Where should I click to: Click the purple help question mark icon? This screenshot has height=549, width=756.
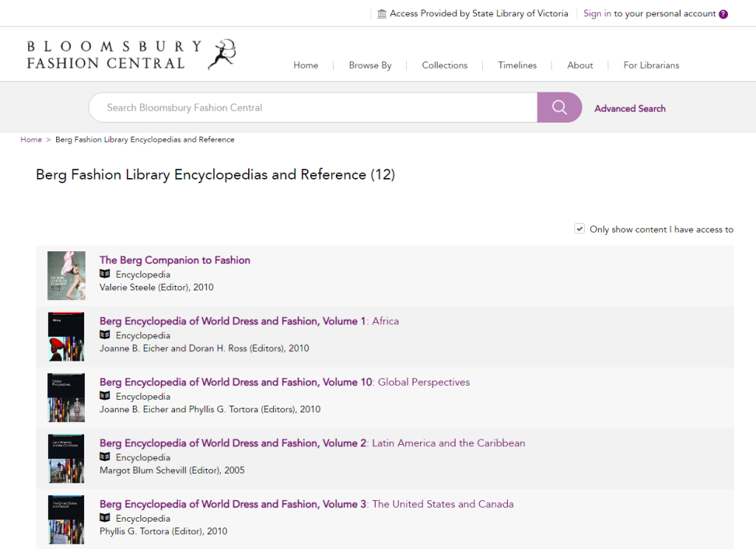tap(724, 14)
